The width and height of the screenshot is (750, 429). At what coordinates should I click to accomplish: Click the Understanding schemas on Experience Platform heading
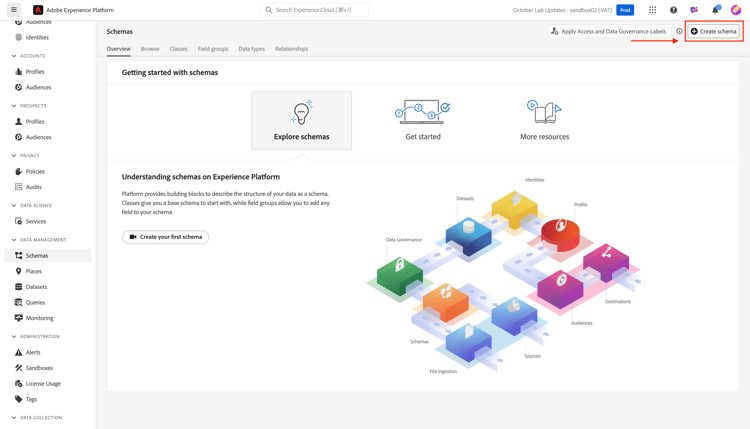click(x=200, y=176)
